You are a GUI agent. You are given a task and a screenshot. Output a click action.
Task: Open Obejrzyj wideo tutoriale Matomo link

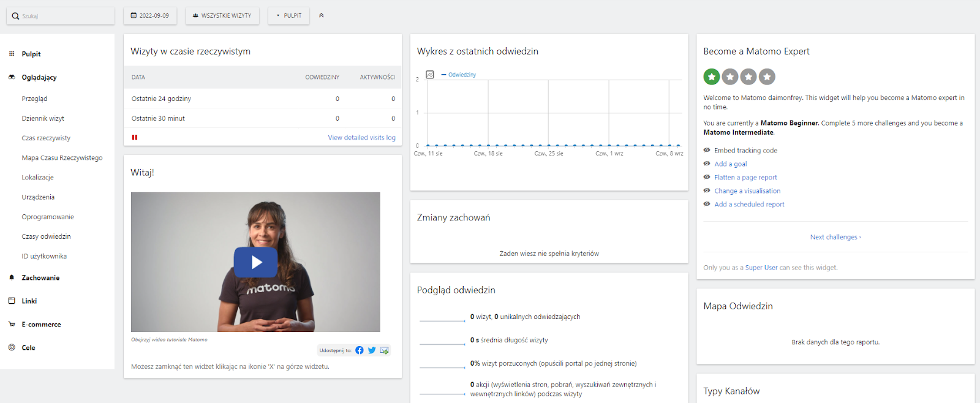point(169,339)
